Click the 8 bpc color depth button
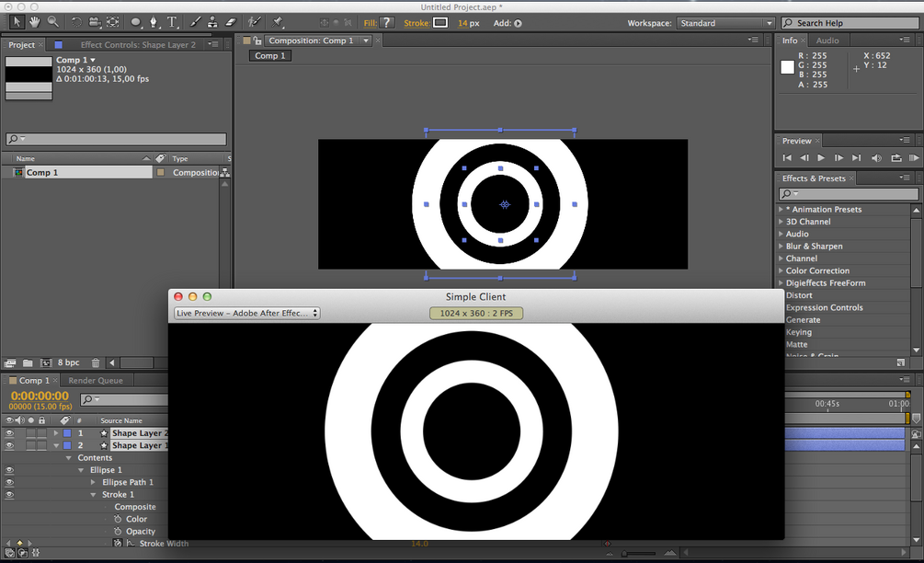This screenshot has height=563, width=924. [68, 363]
